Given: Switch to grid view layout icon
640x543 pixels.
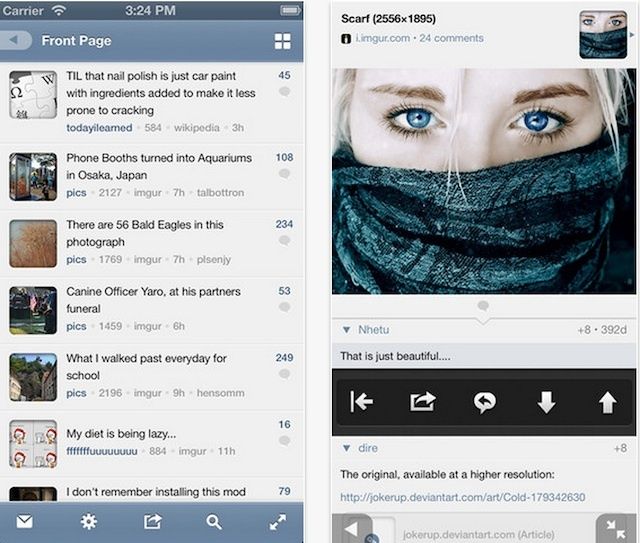Looking at the screenshot, I should coord(283,41).
